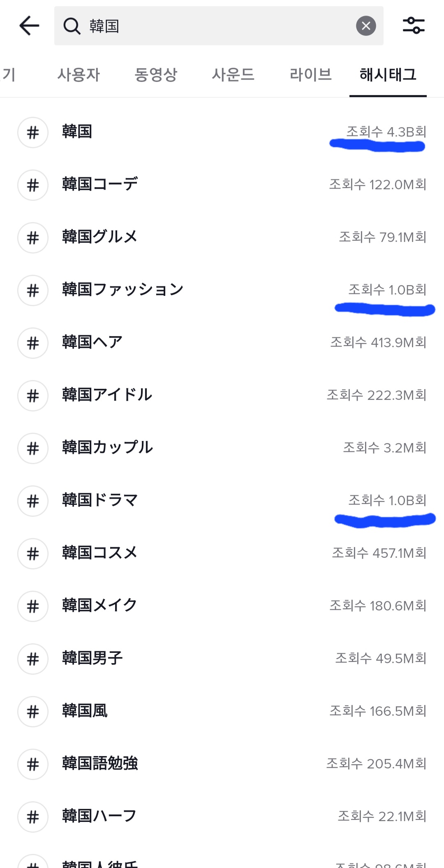
Task: Select the 韓国語勉強 hashtag
Action: [100, 764]
